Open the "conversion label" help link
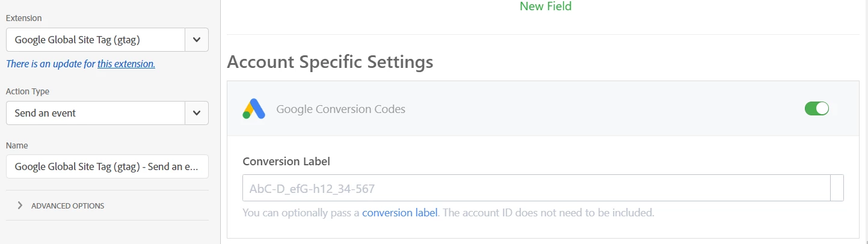Viewport: 868px width, 244px height. (x=399, y=212)
